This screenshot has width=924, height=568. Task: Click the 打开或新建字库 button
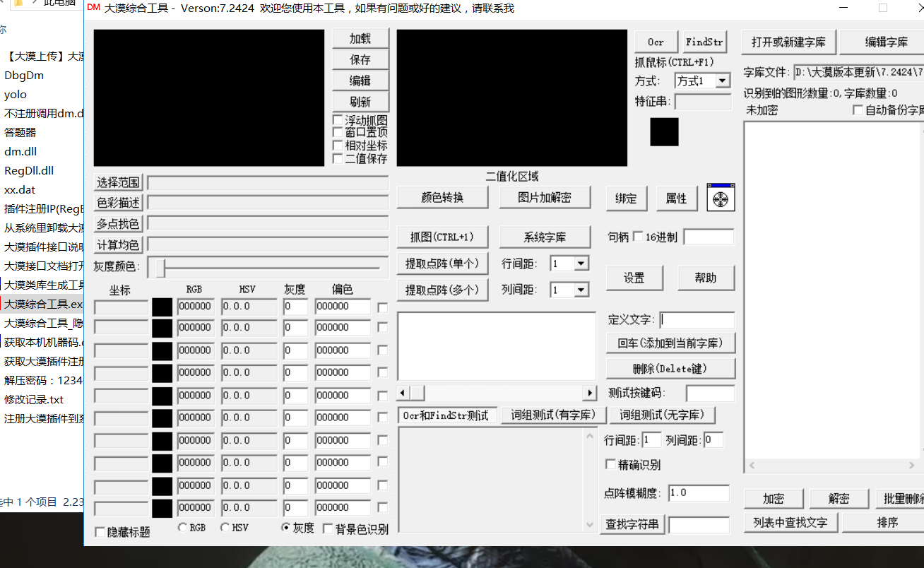[x=789, y=42]
